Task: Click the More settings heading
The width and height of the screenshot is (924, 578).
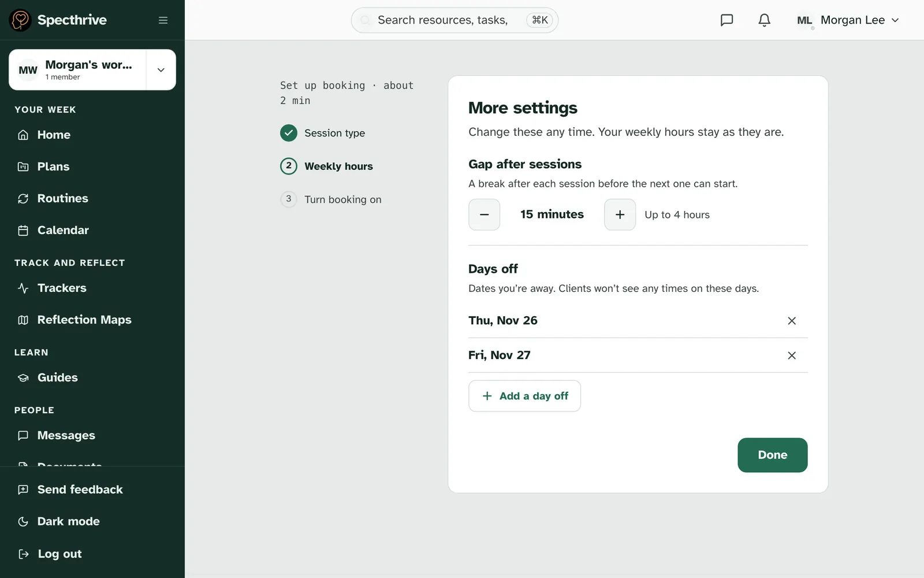Action: tap(523, 108)
